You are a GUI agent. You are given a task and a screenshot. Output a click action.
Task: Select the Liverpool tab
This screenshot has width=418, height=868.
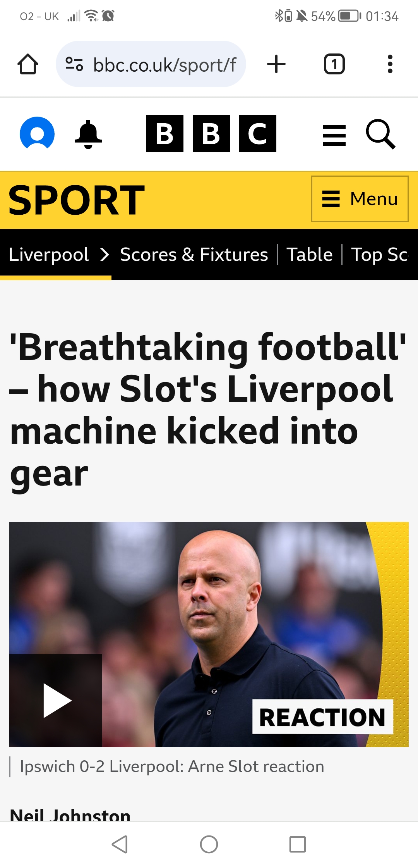(x=49, y=255)
